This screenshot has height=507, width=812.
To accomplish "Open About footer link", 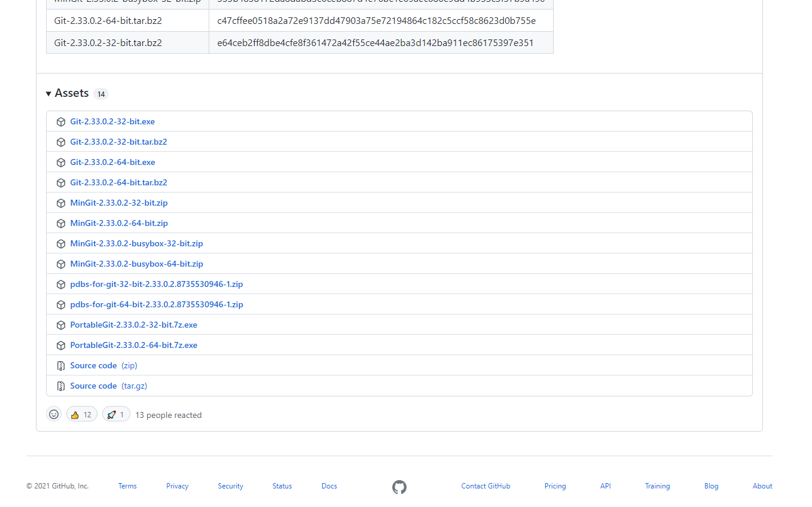I will (762, 486).
